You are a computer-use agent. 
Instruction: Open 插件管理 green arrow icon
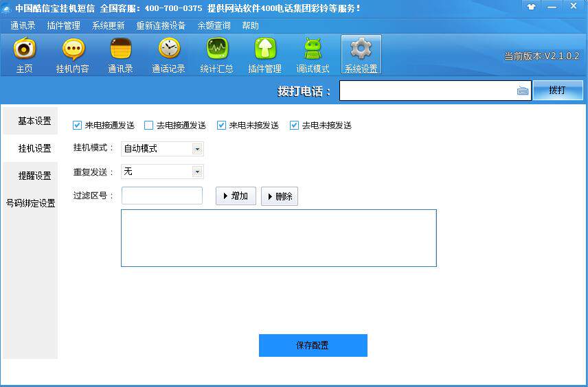tap(265, 49)
